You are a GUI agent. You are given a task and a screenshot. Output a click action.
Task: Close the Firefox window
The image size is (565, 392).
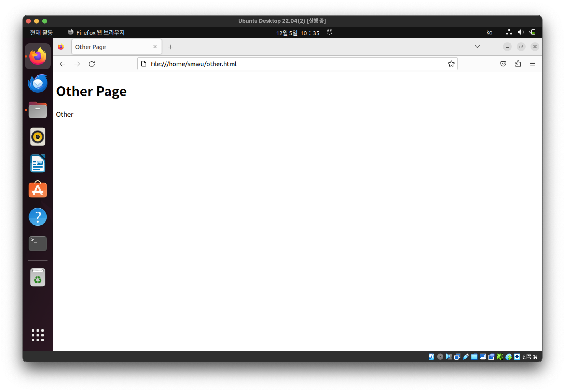click(535, 47)
